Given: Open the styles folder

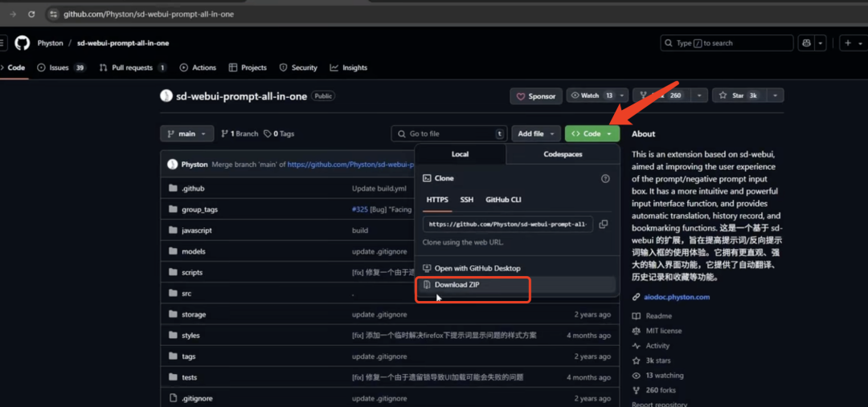Looking at the screenshot, I should pyautogui.click(x=191, y=336).
